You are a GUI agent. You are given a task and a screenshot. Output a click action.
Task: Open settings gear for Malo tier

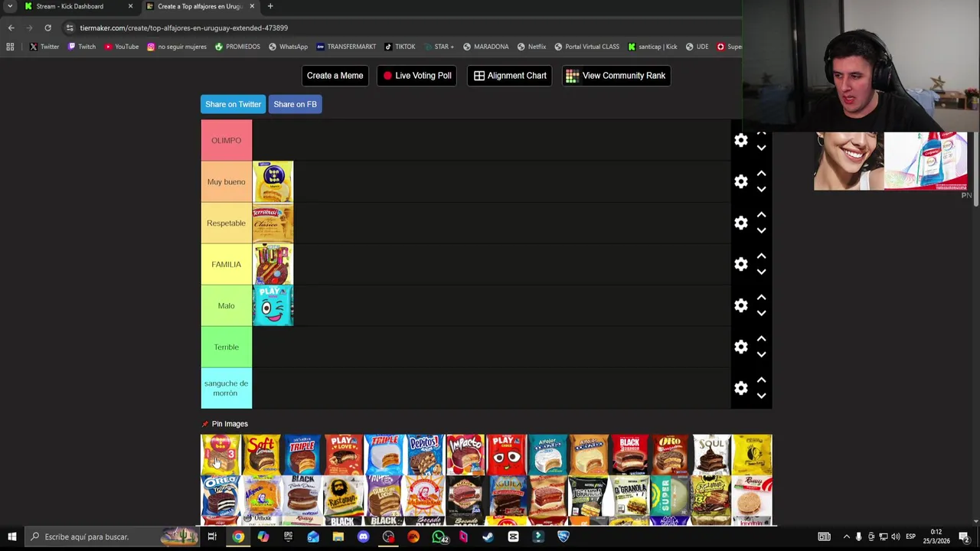pyautogui.click(x=741, y=305)
